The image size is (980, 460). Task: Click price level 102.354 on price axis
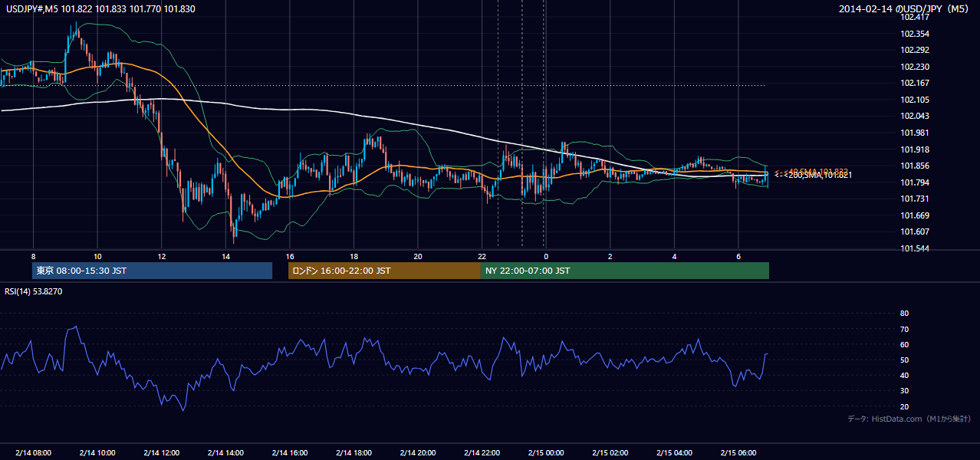click(915, 34)
